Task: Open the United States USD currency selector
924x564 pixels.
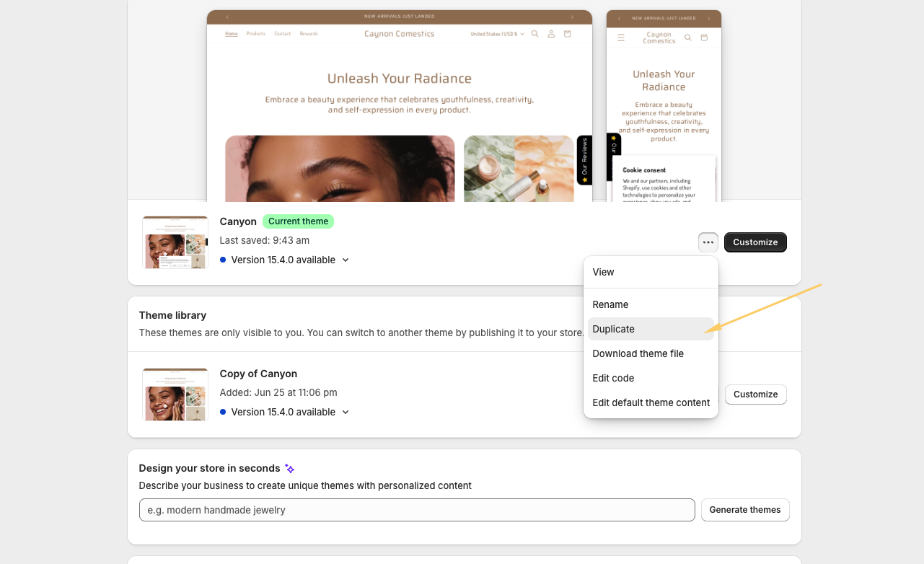Action: click(x=497, y=34)
